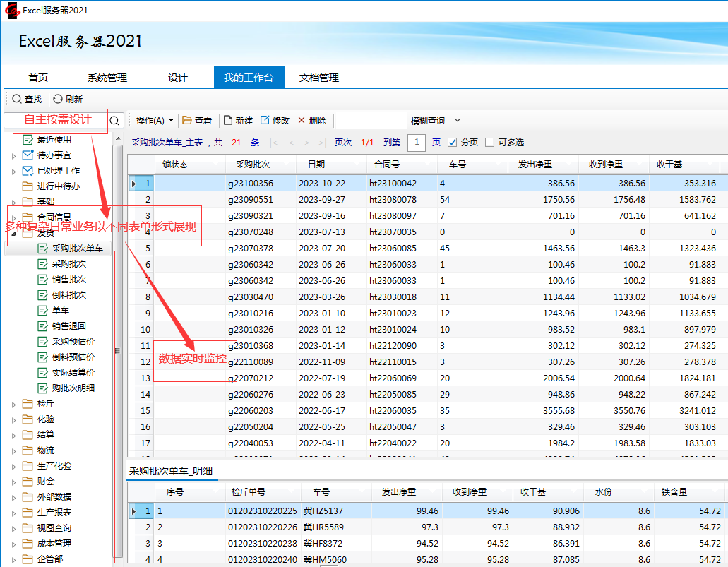Select 销售批次 in the sidebar tree
This screenshot has height=567, width=728.
pos(69,280)
